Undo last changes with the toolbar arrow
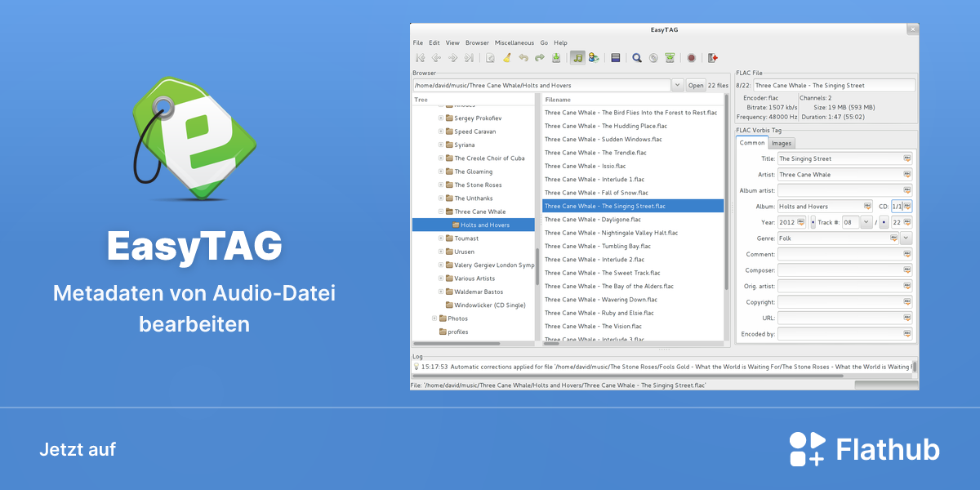 (523, 58)
